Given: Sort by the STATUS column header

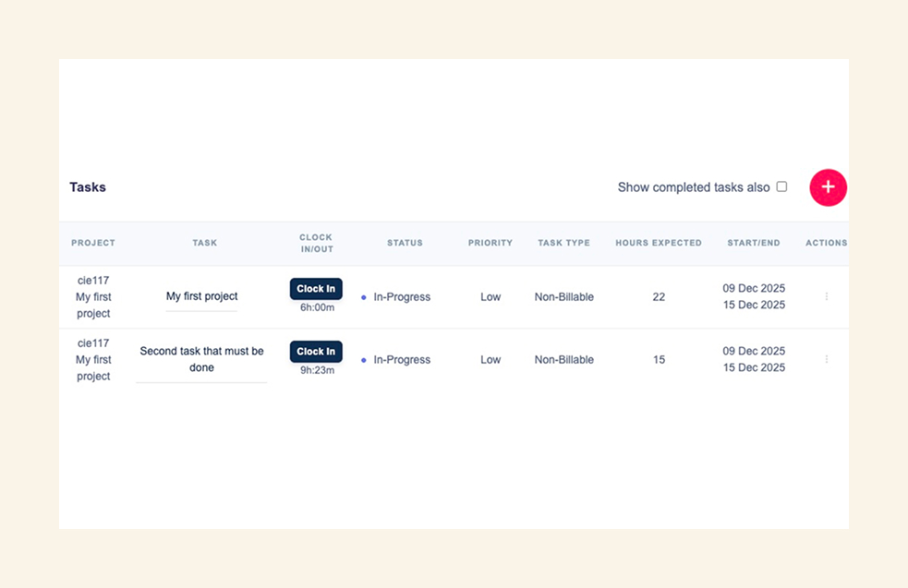Looking at the screenshot, I should click(405, 243).
